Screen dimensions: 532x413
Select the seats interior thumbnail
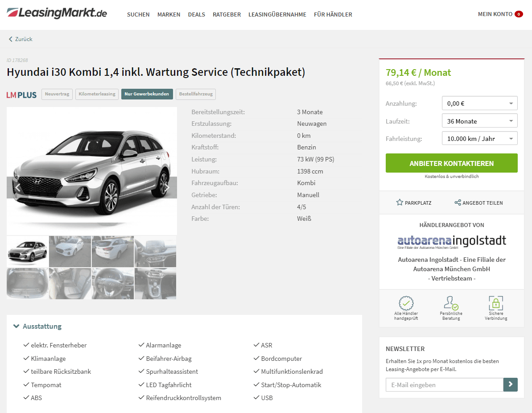70,283
